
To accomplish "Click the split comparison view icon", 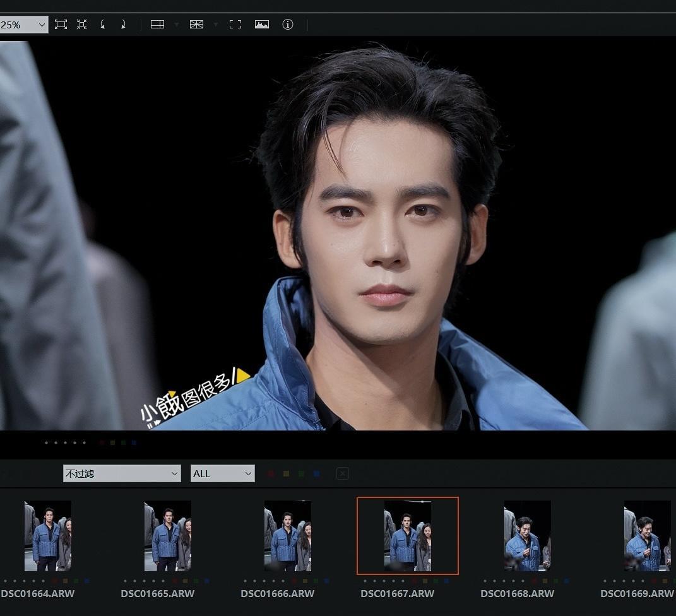I will pos(157,25).
